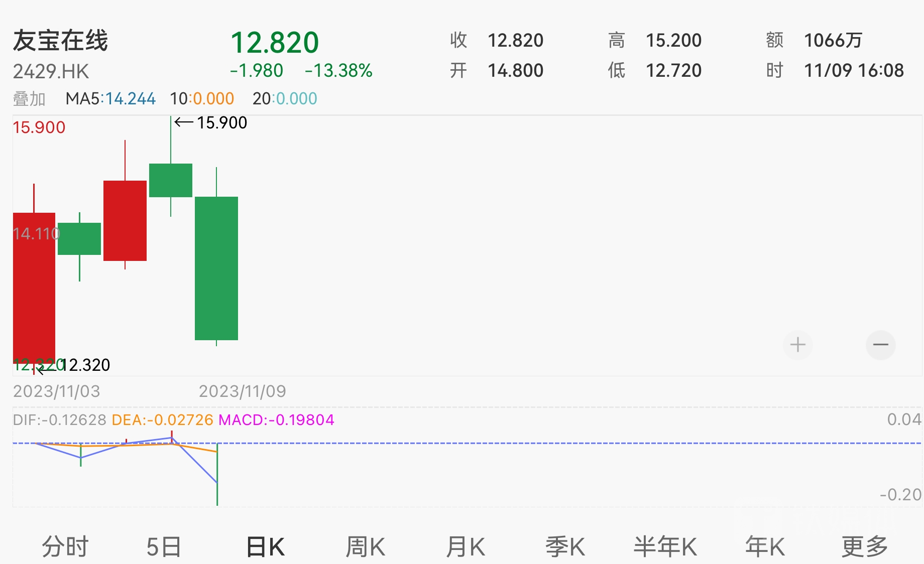
Task: Zoom out the K-line chart with minus
Action: (881, 345)
